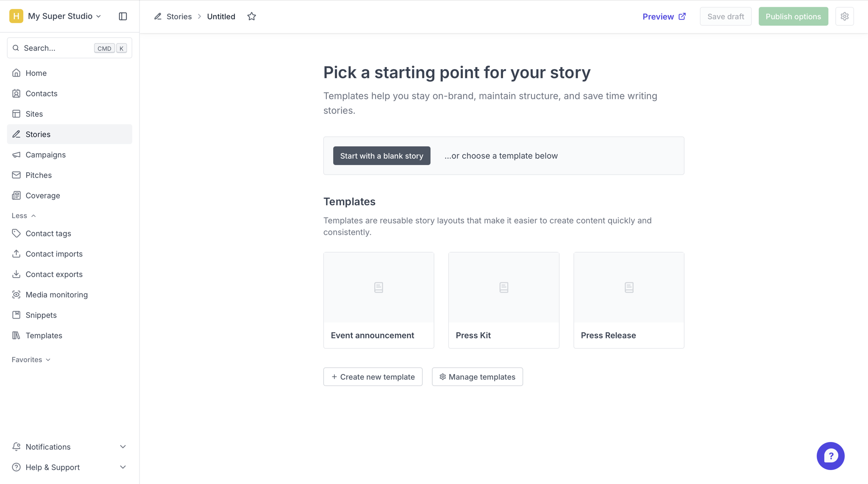Screen dimensions: 868x484
Task: Expand the Favorites section
Action: point(31,360)
